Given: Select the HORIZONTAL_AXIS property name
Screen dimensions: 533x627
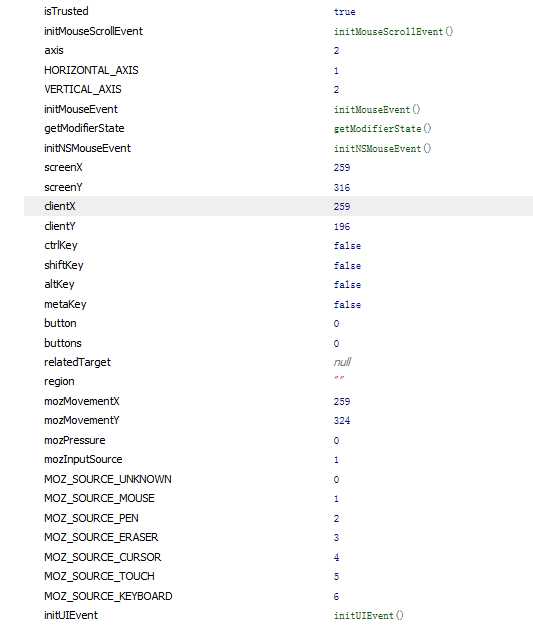Looking at the screenshot, I should click(x=91, y=70).
